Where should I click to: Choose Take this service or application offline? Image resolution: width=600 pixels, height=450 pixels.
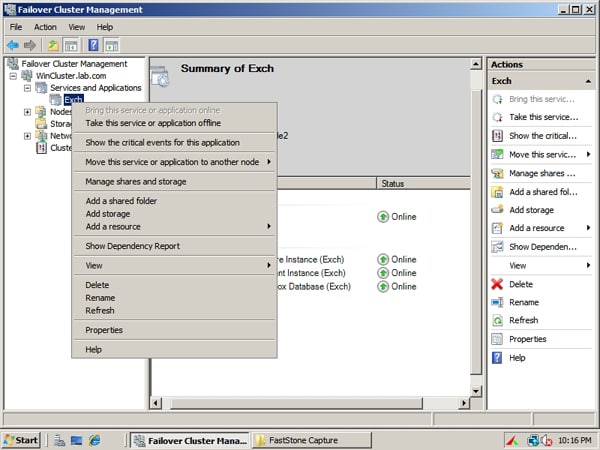[174, 123]
